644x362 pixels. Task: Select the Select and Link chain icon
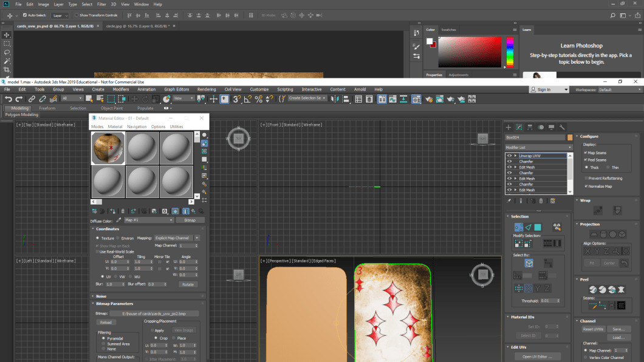click(32, 99)
